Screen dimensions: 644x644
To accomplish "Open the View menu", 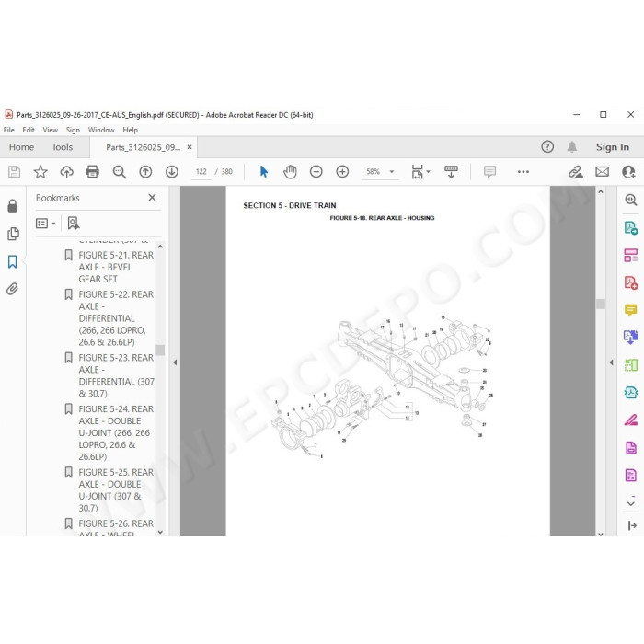I will click(50, 130).
